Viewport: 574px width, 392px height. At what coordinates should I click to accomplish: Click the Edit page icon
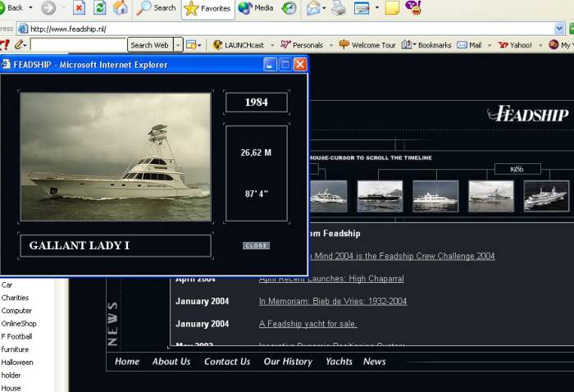click(362, 7)
